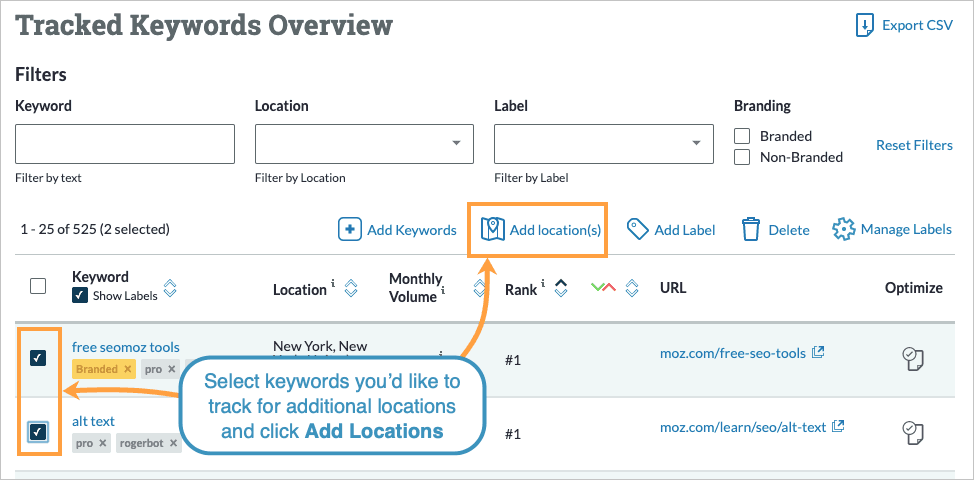Sort by Keyword column arrows
Screen dimensions: 974x480
(170, 289)
